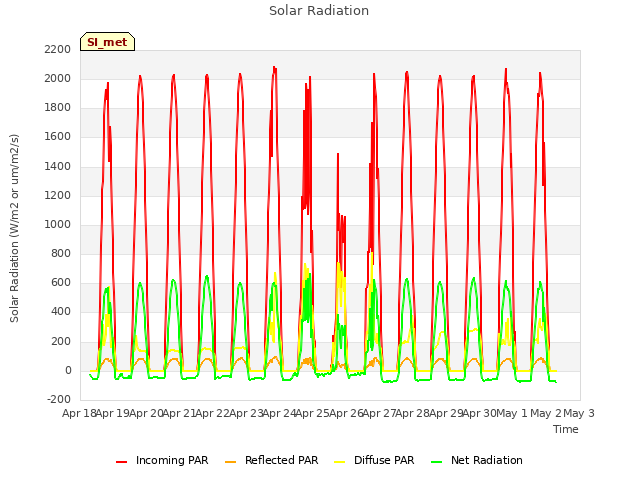This screenshot has width=640, height=480.
Task: Click the Apr 26 x-axis date label
Action: [x=347, y=413]
